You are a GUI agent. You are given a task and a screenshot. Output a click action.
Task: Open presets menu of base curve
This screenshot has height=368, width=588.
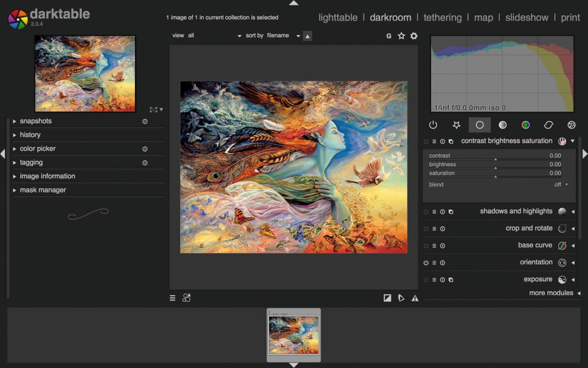coord(434,246)
